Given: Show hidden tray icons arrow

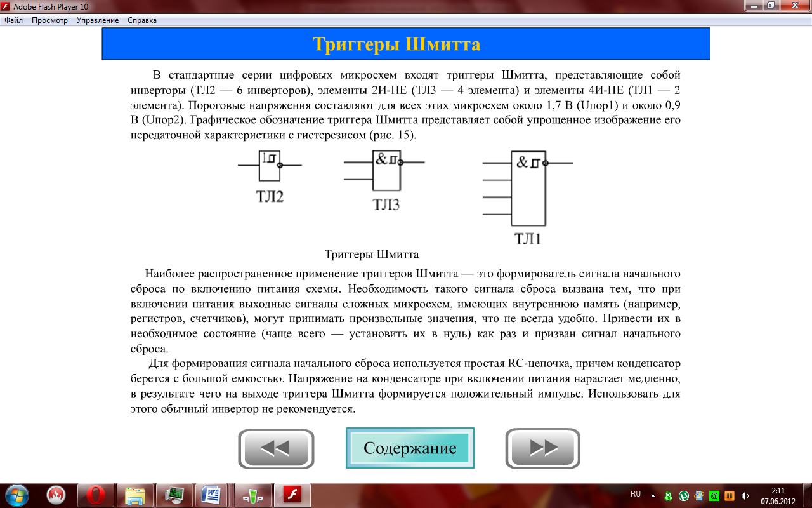Looking at the screenshot, I should [653, 495].
